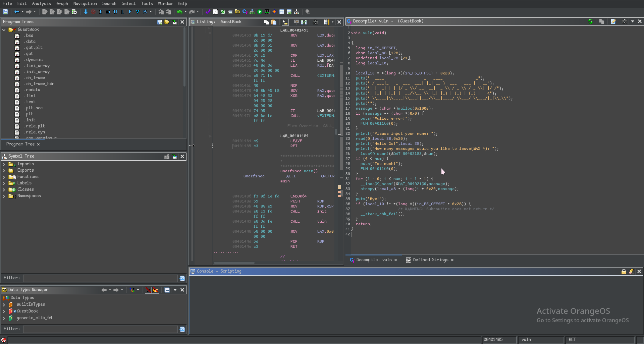This screenshot has height=344, width=644.
Task: Select the .text section in Program Trees
Action: (30, 102)
